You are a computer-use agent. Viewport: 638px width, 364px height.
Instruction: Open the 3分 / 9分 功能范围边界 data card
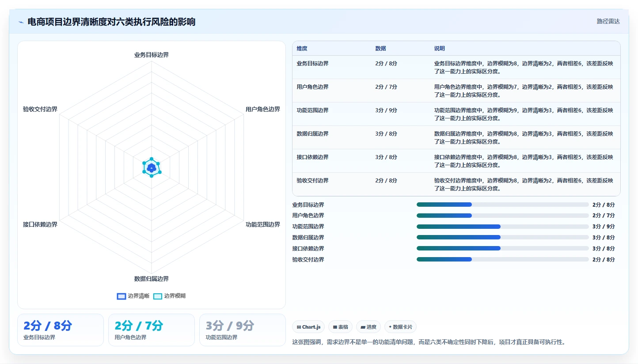pos(243,330)
